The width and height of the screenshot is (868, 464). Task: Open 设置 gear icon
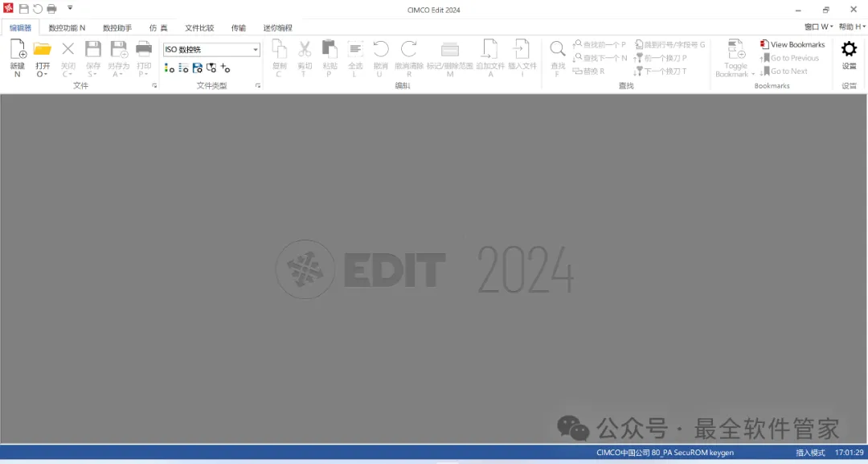(x=850, y=49)
